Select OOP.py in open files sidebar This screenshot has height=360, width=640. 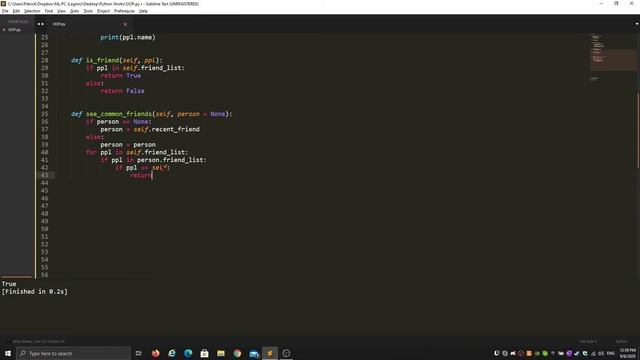14,30
